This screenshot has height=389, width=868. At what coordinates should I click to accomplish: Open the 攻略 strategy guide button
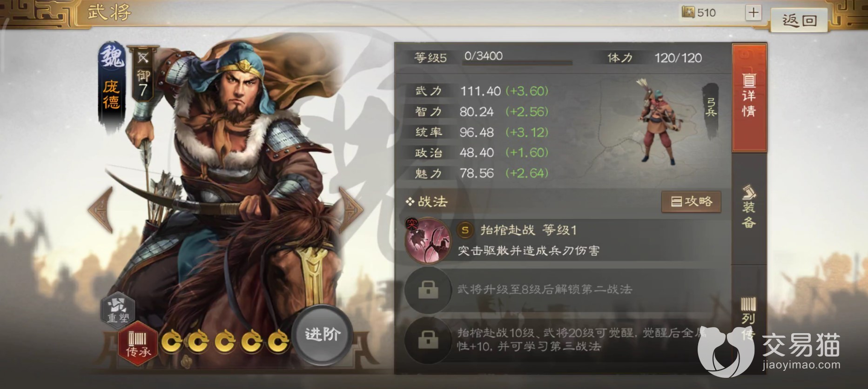tap(691, 201)
